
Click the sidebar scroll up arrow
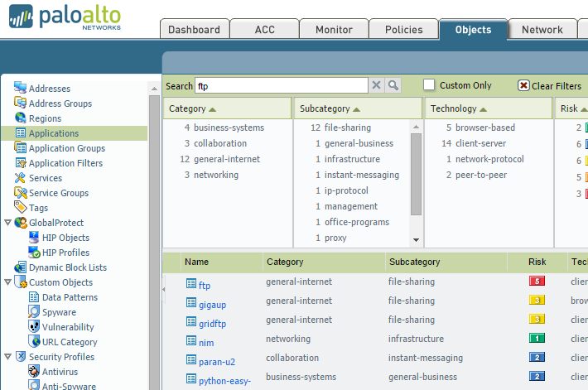pyautogui.click(x=154, y=89)
